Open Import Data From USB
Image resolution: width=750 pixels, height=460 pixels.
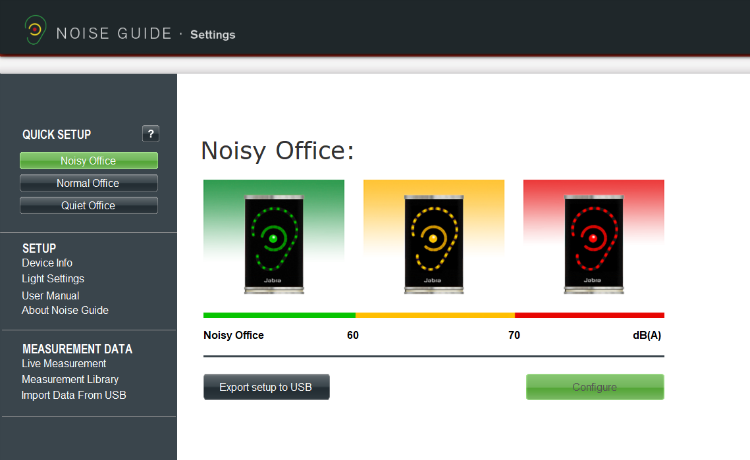coord(74,395)
